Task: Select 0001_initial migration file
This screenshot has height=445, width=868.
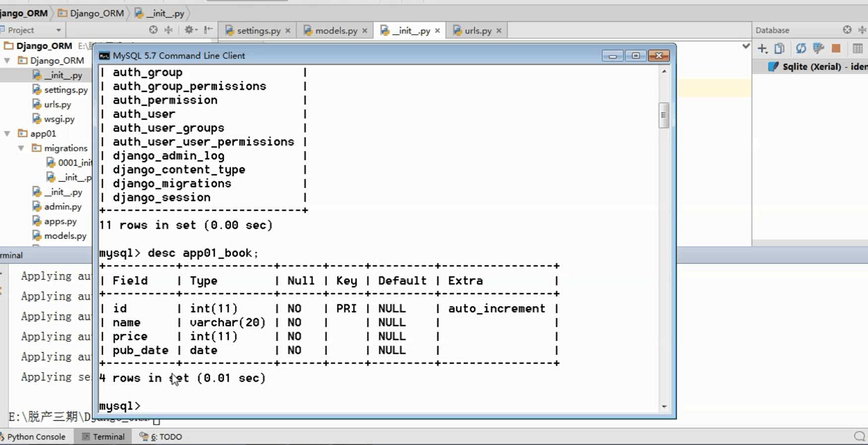Action: (x=69, y=163)
